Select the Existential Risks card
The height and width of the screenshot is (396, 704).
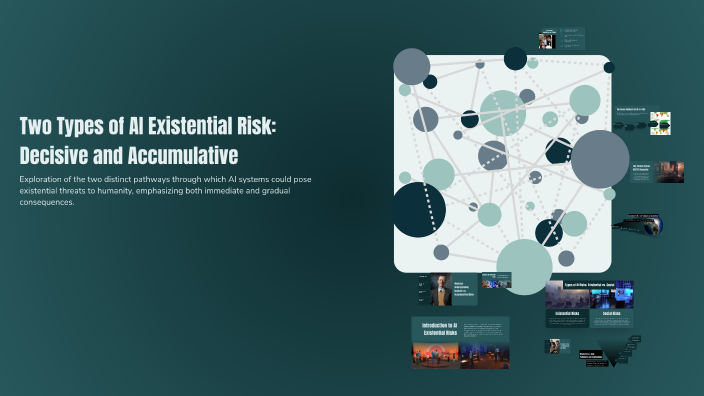click(x=567, y=319)
